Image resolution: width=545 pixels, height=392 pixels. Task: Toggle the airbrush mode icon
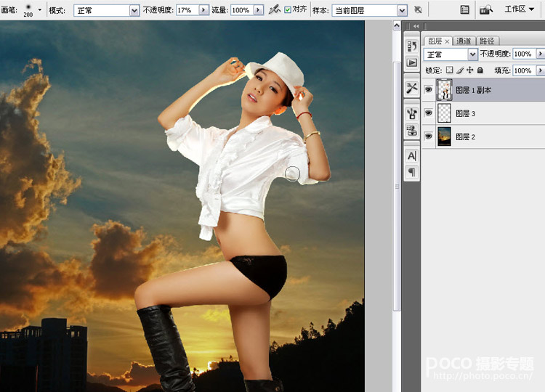(275, 9)
